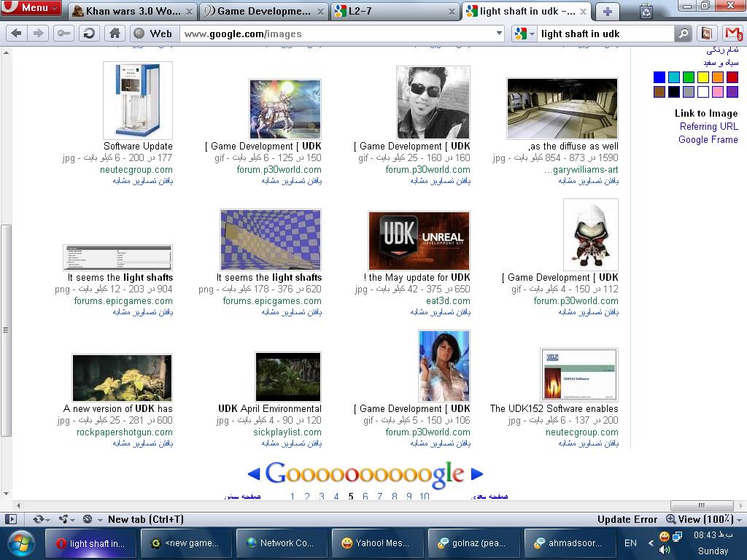The height and width of the screenshot is (560, 747).
Task: Click the search field with 'light shaft in udk'
Action: pos(606,34)
